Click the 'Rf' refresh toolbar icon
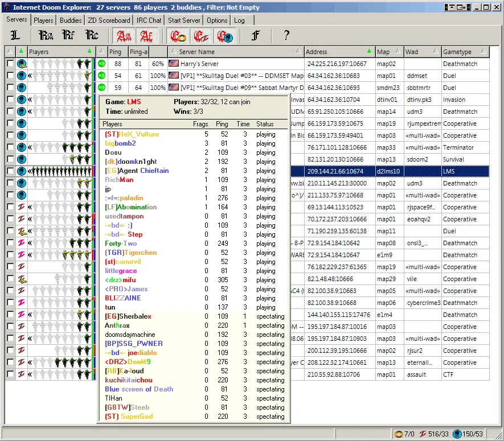504x441 pixels. (68, 36)
